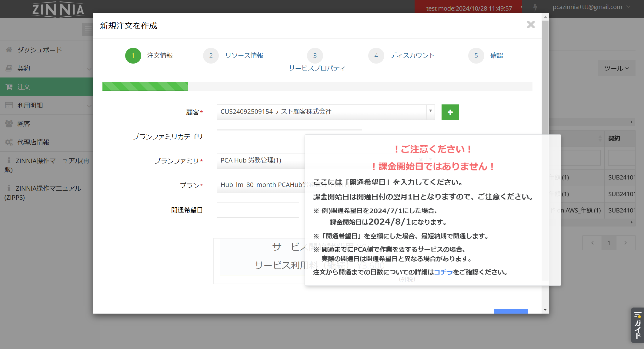Screen dimensions: 644x349
Task: Select the 顧客 users icon
Action: (9, 123)
